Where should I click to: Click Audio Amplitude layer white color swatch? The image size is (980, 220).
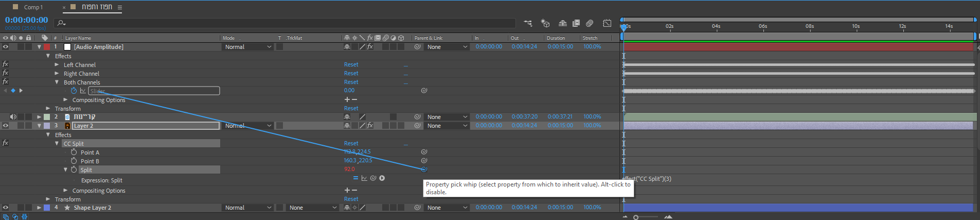67,47
